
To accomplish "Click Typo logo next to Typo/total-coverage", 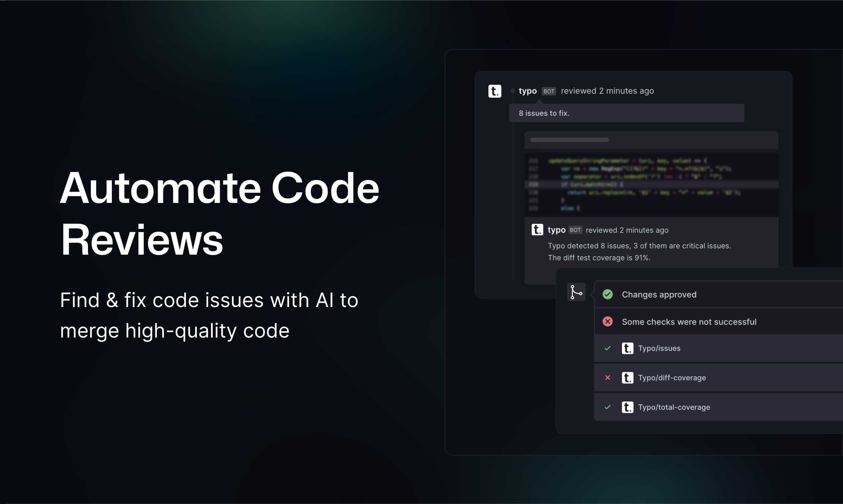I will (x=627, y=407).
